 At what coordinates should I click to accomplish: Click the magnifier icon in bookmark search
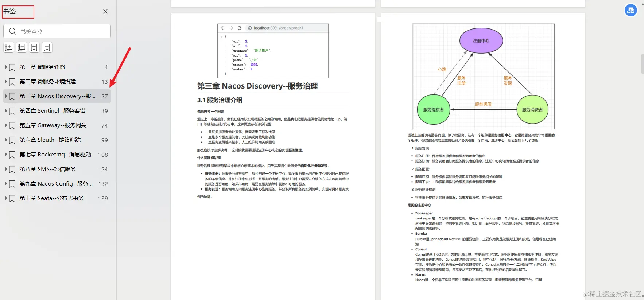coord(12,31)
